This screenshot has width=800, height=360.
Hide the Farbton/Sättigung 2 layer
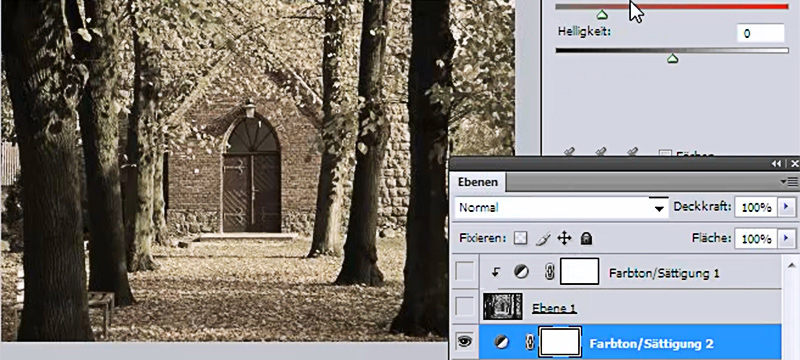465,343
